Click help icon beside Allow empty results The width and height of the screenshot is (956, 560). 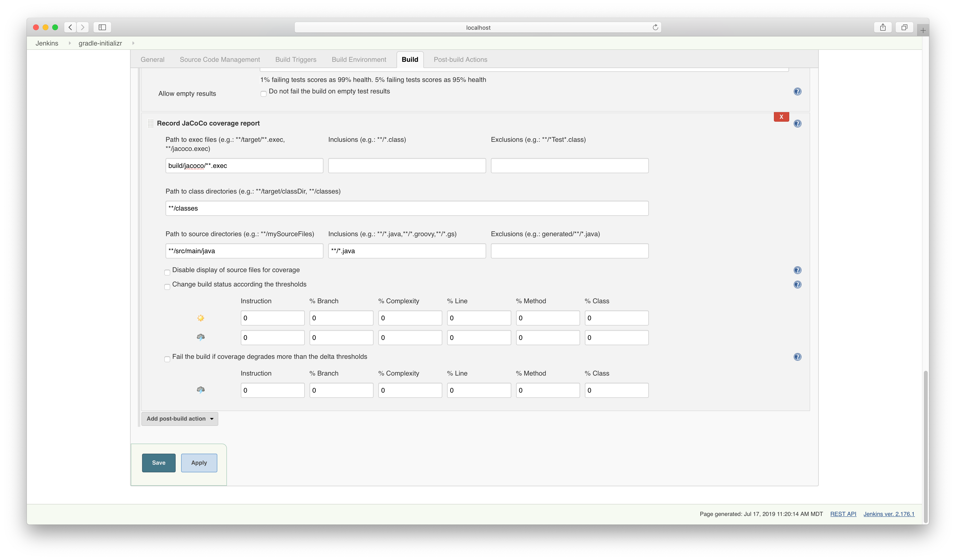pyautogui.click(x=797, y=91)
